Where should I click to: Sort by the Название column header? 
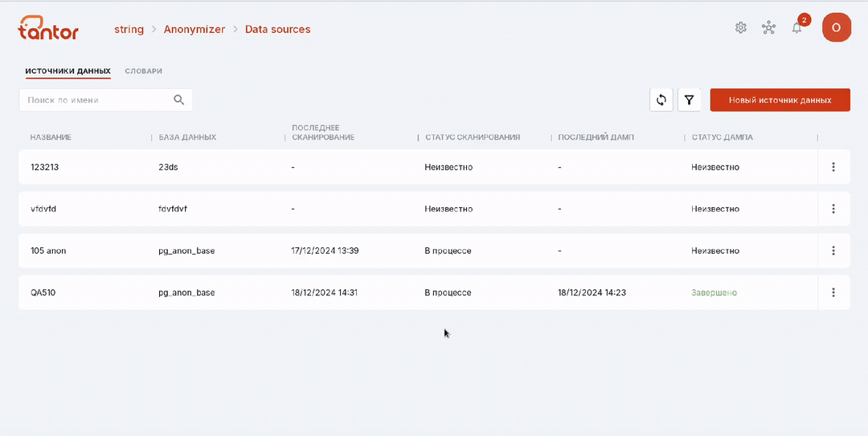[x=51, y=137]
